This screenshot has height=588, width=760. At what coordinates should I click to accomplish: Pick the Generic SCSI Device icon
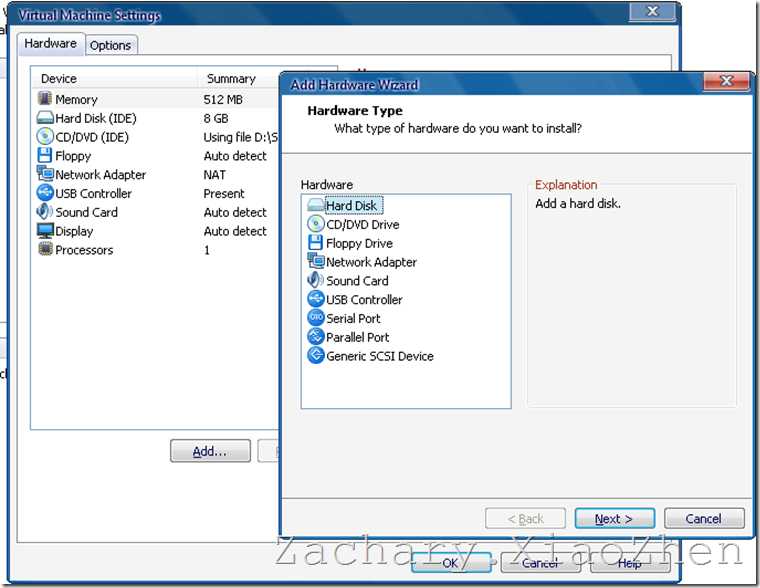tap(316, 355)
